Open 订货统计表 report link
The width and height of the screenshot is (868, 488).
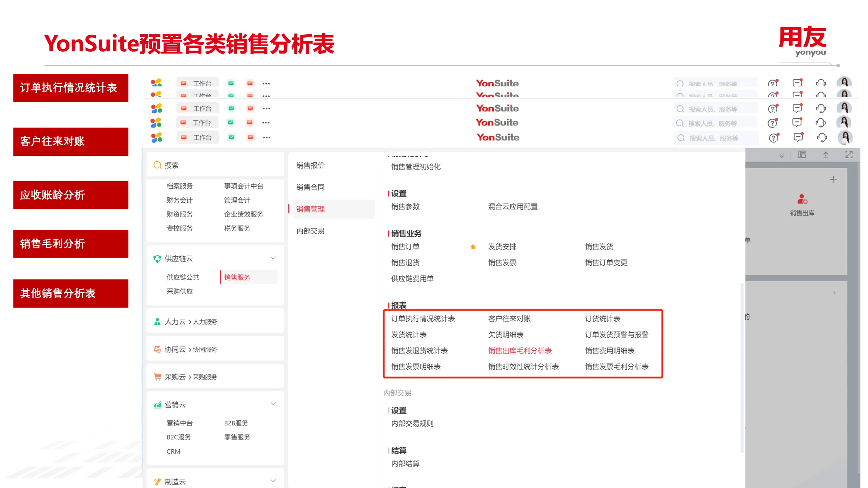click(x=603, y=319)
